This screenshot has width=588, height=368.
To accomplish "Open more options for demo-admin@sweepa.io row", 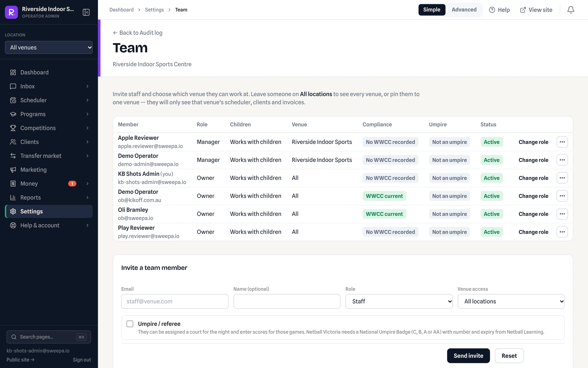I will click(562, 160).
